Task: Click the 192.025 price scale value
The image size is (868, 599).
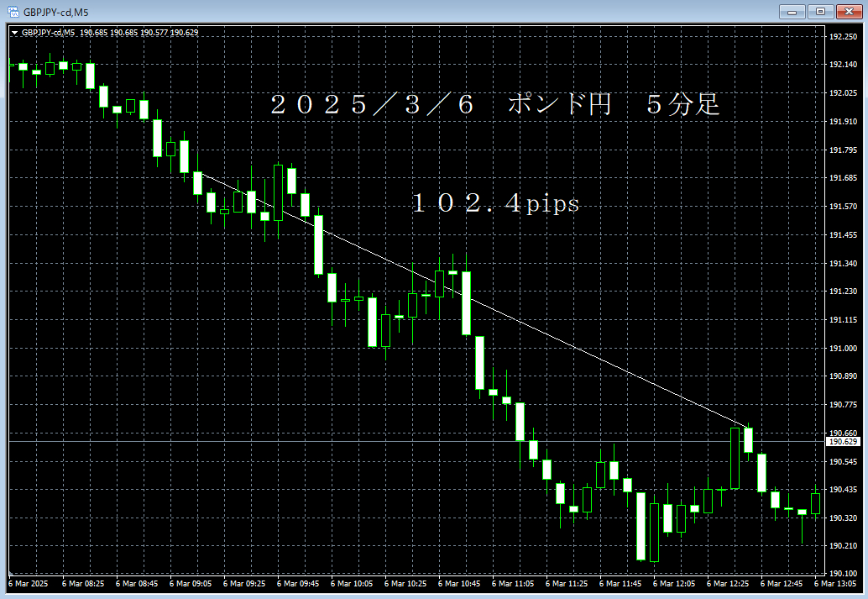Action: 843,92
